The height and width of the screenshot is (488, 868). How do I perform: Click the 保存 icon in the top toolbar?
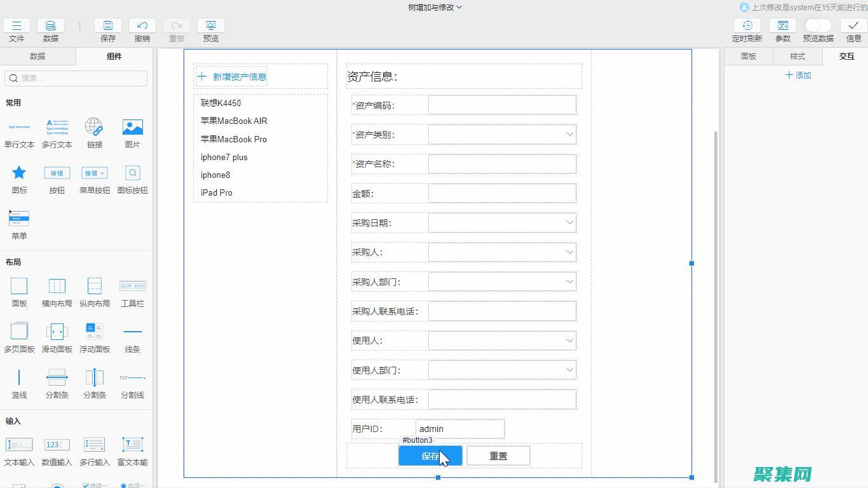107,29
